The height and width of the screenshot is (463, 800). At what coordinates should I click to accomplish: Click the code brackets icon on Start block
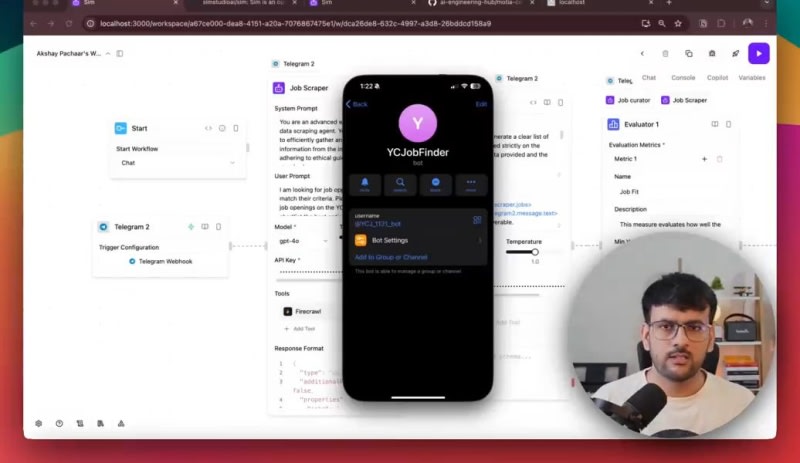[x=208, y=128]
